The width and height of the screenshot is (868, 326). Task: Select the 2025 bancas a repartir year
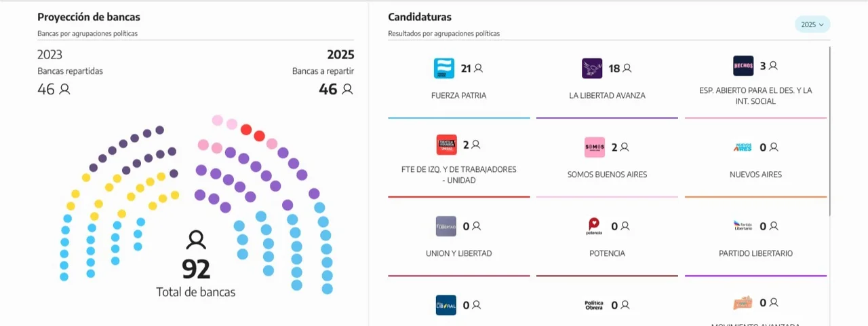coord(340,55)
